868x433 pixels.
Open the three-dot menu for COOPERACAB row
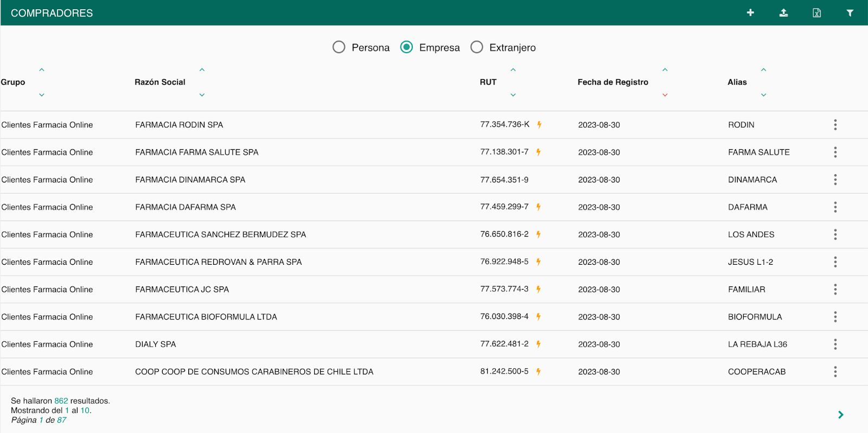[x=835, y=372]
